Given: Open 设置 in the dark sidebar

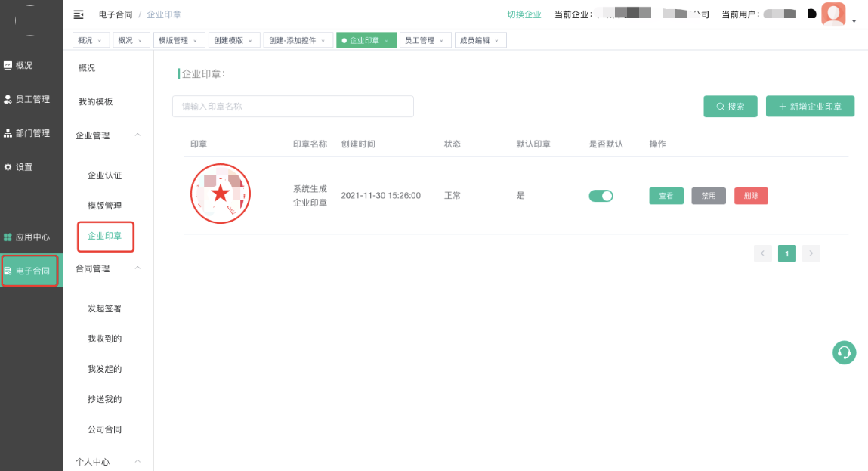Looking at the screenshot, I should coord(24,167).
